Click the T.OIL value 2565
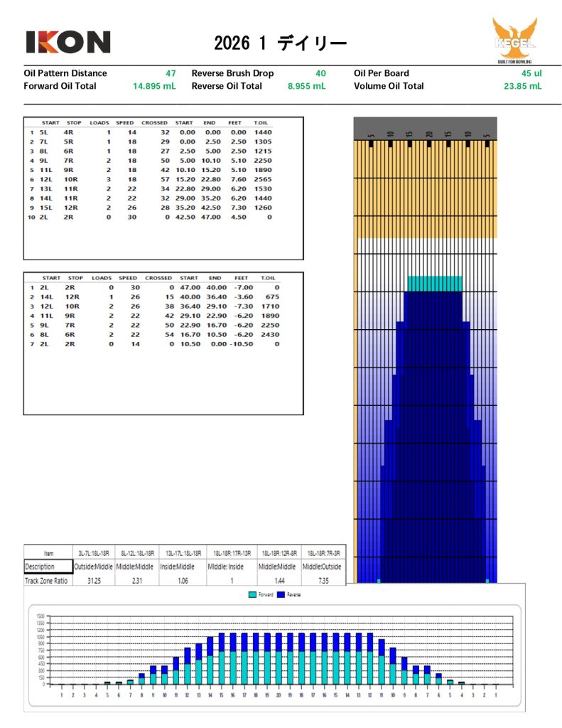 (263, 179)
